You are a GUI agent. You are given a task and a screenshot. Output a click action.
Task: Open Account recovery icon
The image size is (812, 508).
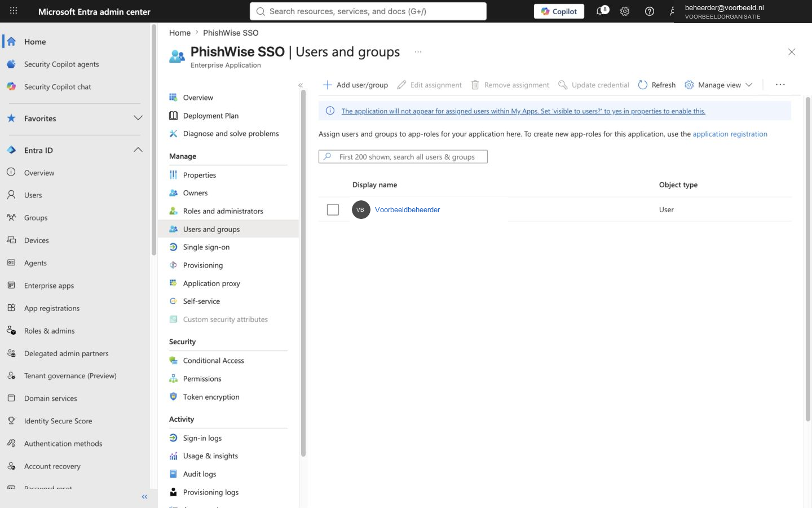[11, 466]
